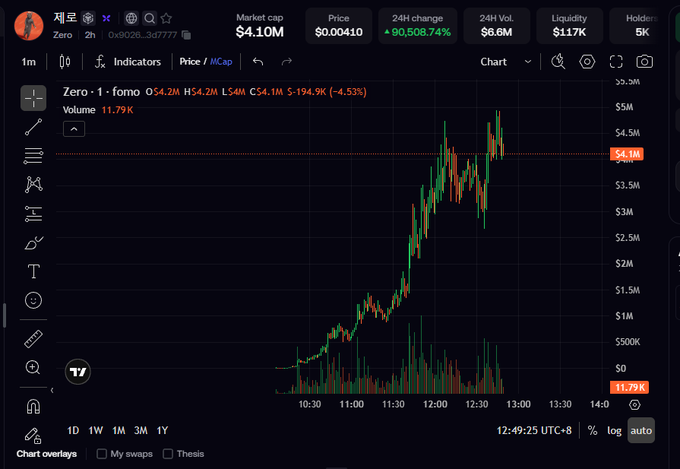Switch the chart to MCap view

pyautogui.click(x=221, y=62)
